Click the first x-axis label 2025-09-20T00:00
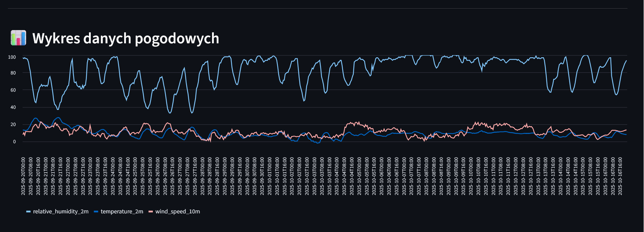644x232 pixels. (23, 176)
